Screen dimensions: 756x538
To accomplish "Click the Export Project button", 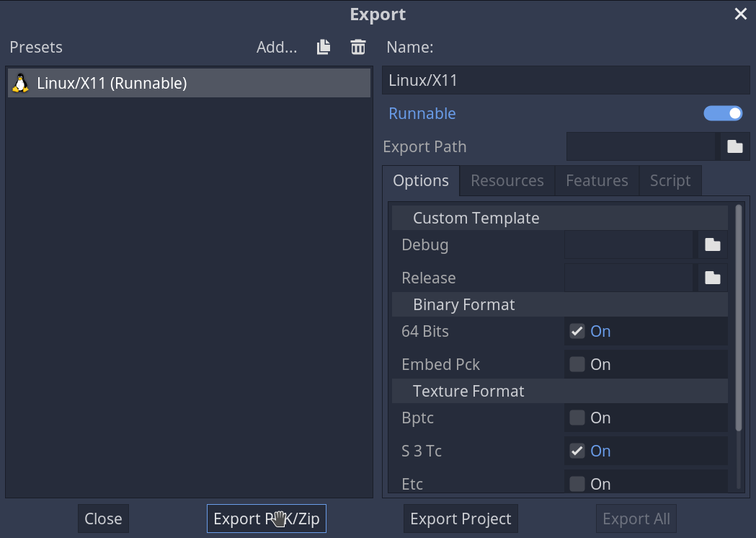I will (461, 519).
